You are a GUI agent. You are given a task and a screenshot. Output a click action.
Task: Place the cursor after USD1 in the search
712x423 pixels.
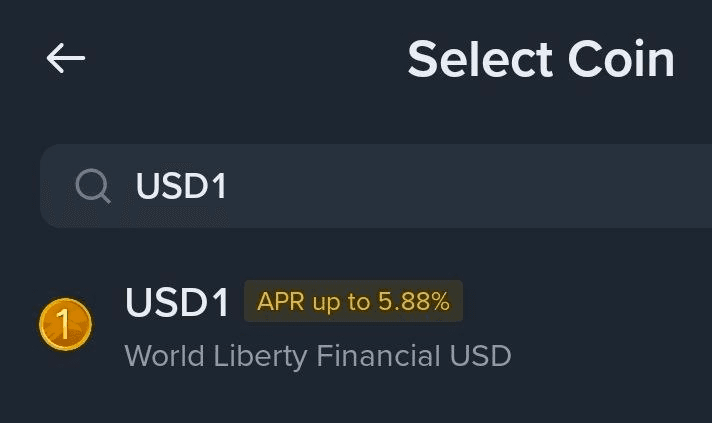[x=232, y=186]
